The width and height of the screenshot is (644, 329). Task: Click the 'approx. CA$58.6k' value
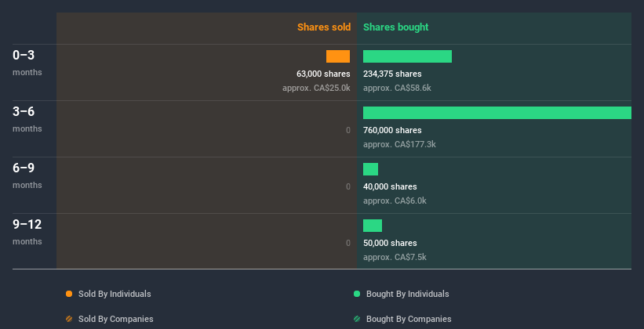397,88
